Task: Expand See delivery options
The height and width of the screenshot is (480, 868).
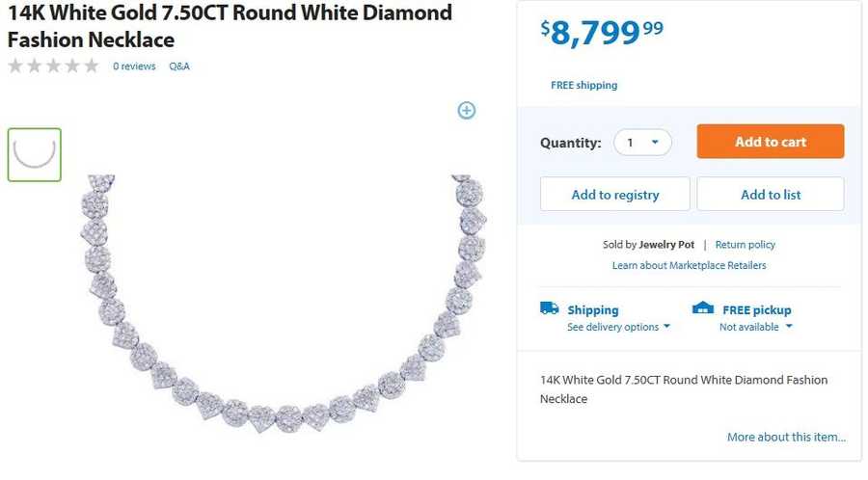Action: click(x=618, y=327)
